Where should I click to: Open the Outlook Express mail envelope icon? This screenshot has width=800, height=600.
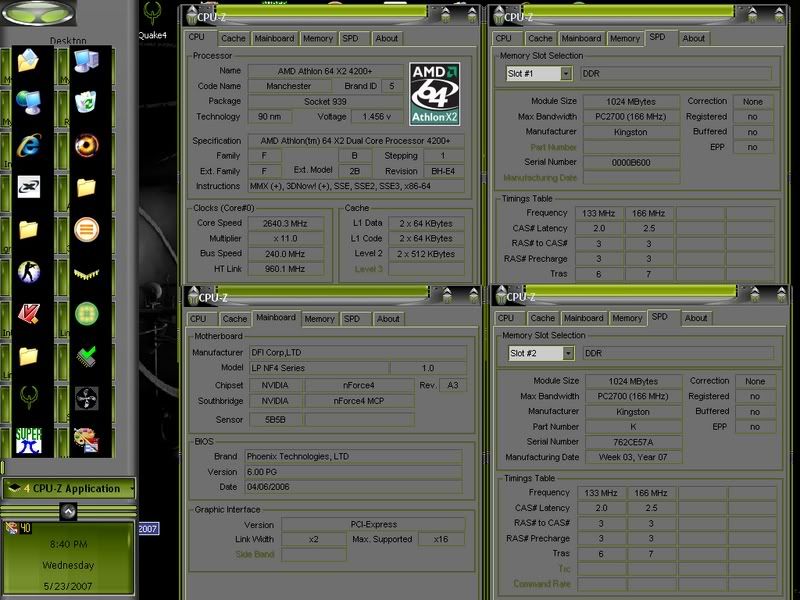(28, 60)
